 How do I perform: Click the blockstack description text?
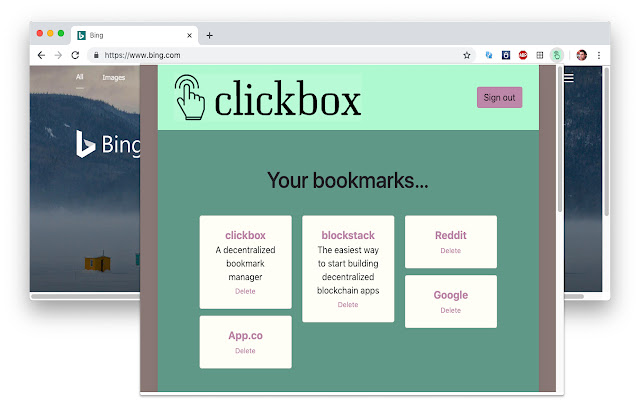pyautogui.click(x=348, y=270)
